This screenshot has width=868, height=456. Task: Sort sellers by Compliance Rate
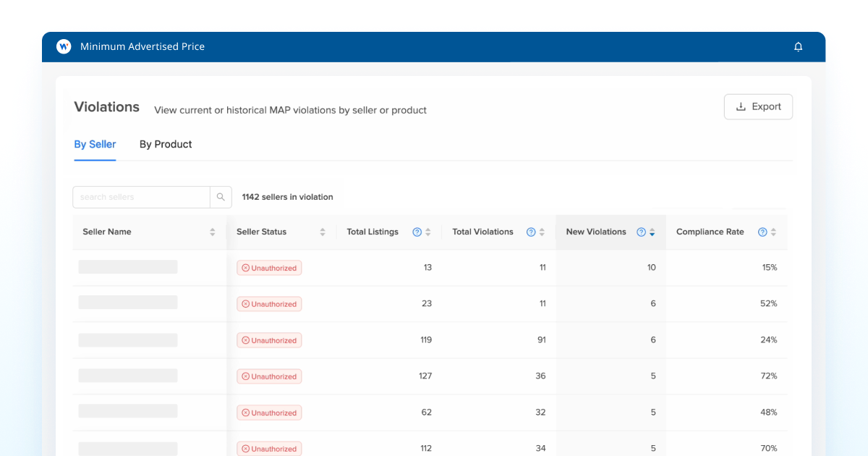coord(773,232)
